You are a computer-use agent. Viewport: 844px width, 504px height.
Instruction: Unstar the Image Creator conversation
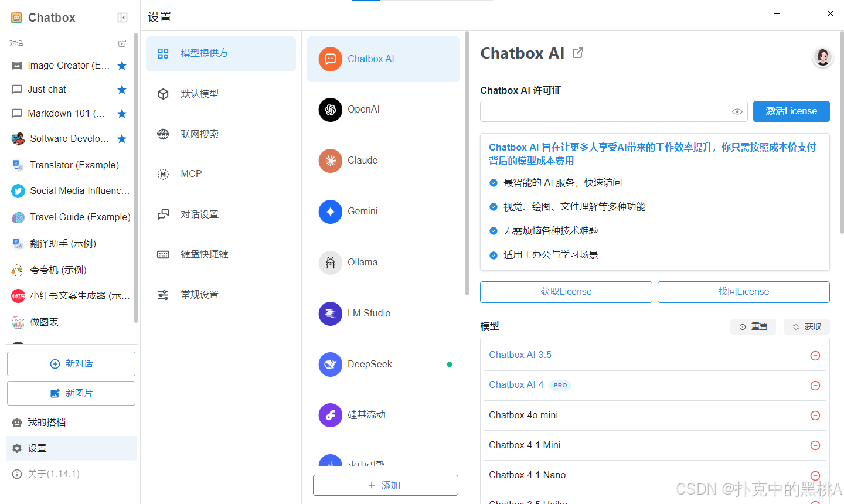(x=122, y=66)
